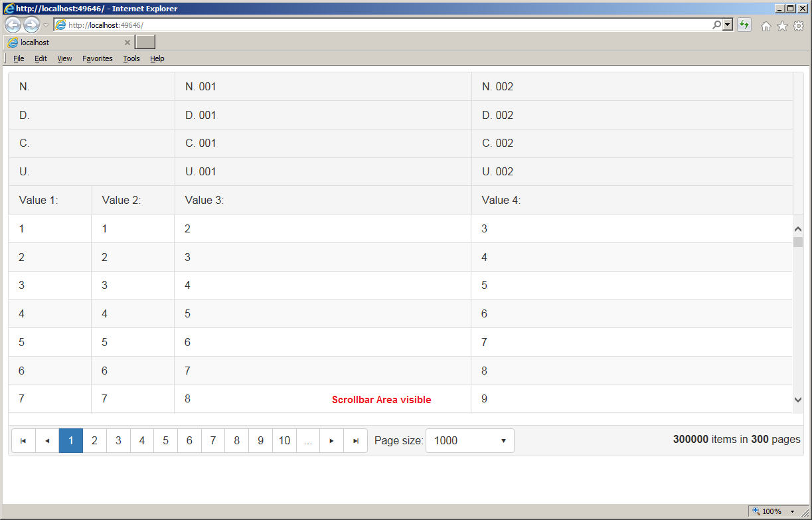
Task: Open the Home page icon
Action: [x=766, y=26]
